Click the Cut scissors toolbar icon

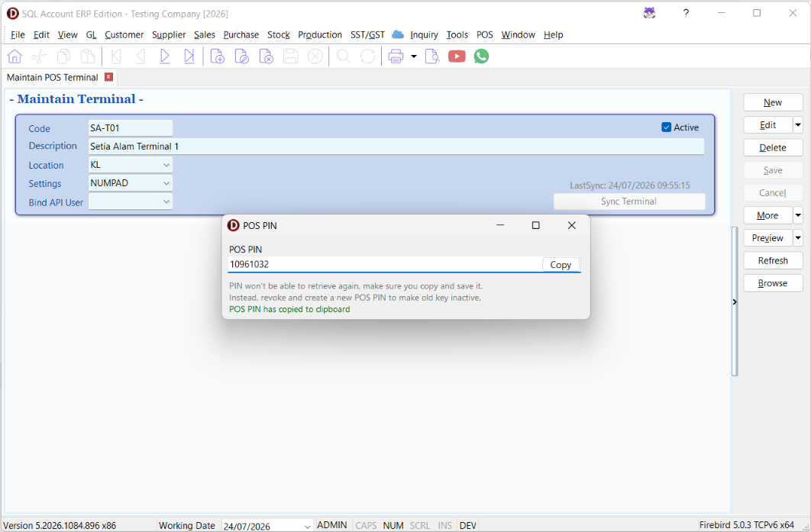(x=39, y=56)
